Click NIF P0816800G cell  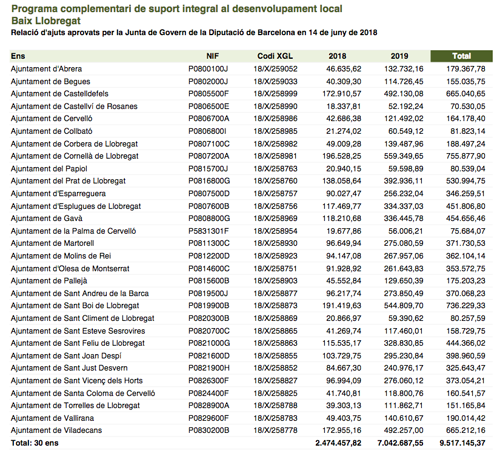point(209,181)
